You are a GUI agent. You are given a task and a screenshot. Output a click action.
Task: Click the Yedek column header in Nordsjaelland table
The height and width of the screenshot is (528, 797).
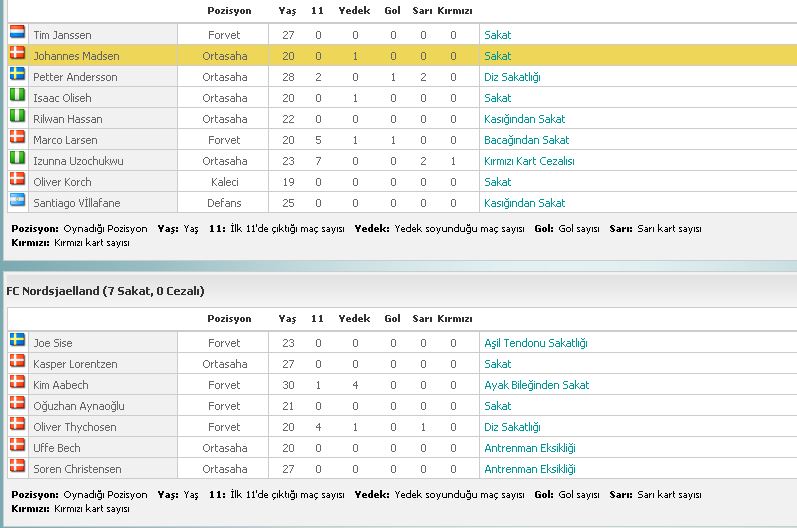pos(354,319)
